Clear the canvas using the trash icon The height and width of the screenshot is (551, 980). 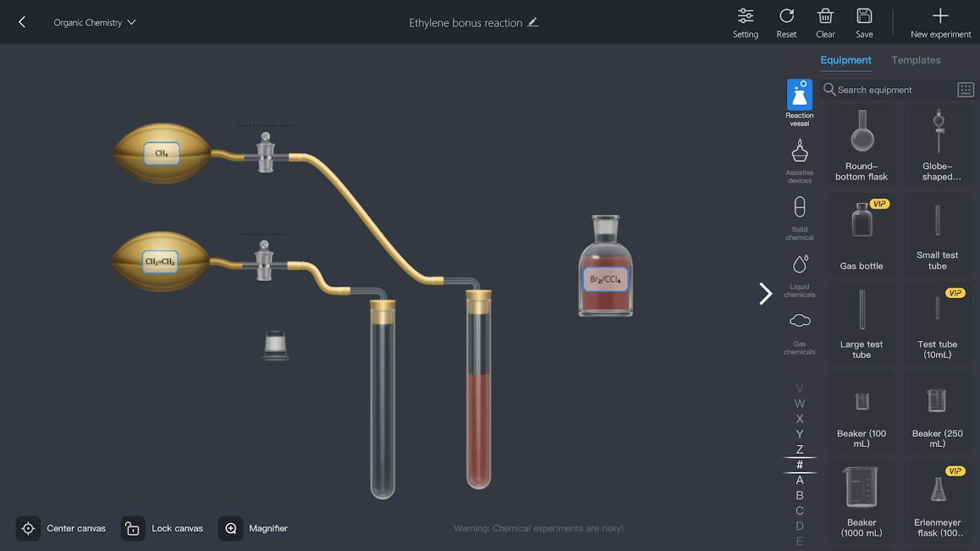pyautogui.click(x=825, y=16)
